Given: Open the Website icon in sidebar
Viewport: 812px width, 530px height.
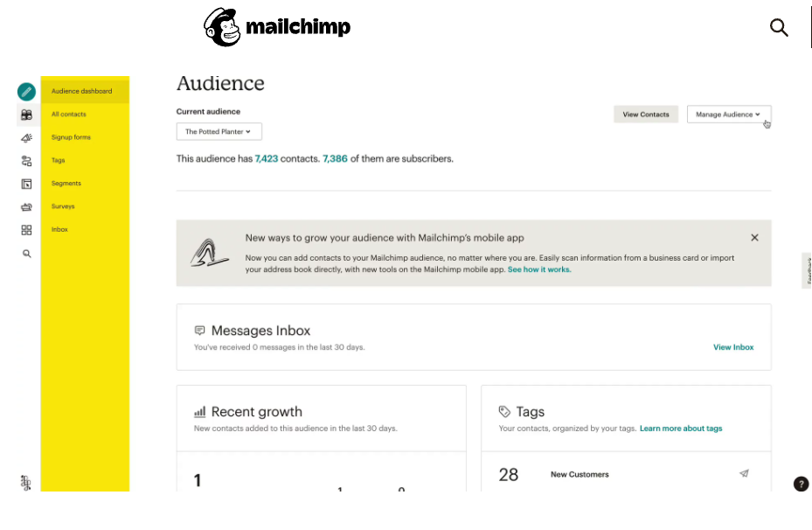Looking at the screenshot, I should (26, 184).
